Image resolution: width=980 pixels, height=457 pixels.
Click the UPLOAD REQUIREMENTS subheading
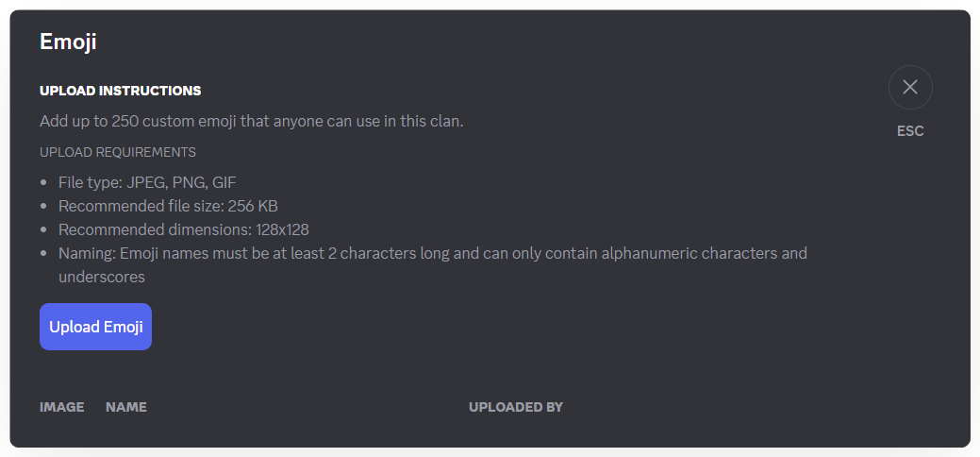pyautogui.click(x=118, y=152)
